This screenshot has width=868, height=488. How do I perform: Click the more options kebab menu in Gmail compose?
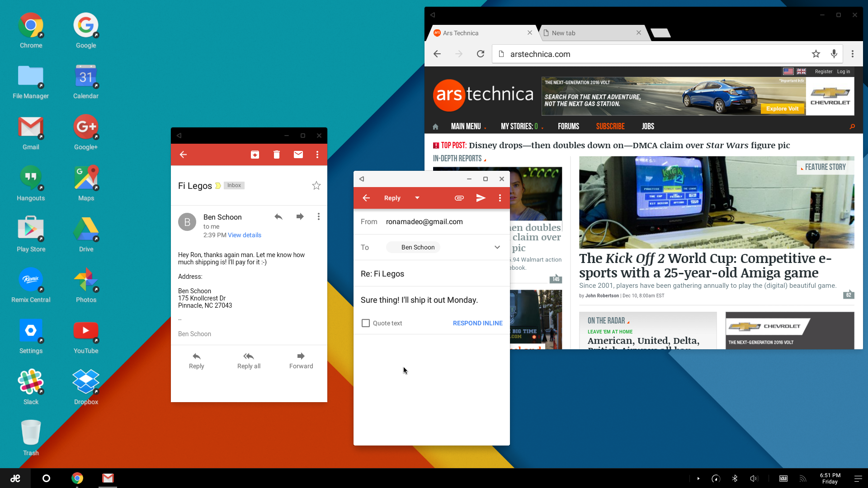(500, 198)
